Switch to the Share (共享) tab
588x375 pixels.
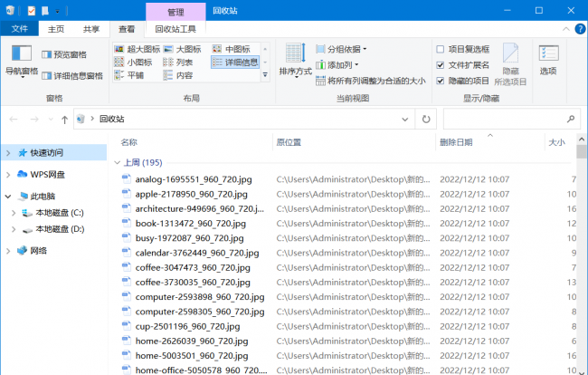(91, 29)
